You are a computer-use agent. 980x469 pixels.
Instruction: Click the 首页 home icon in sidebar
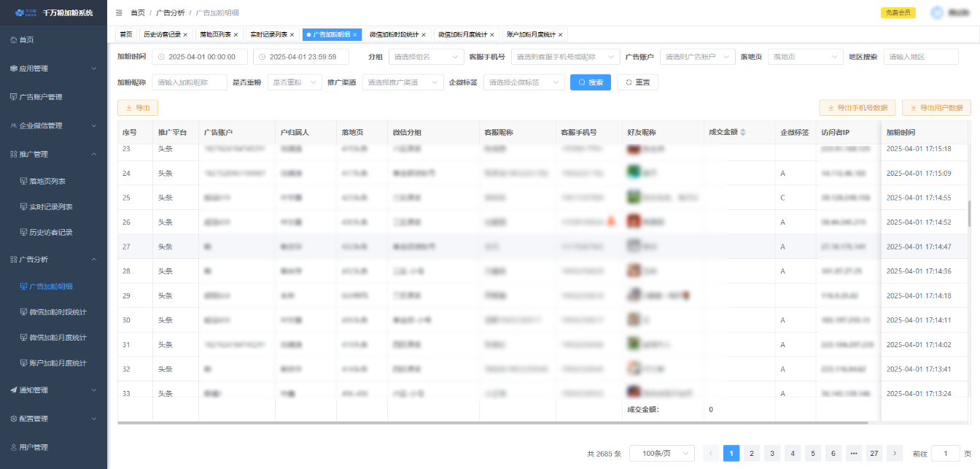(x=14, y=40)
